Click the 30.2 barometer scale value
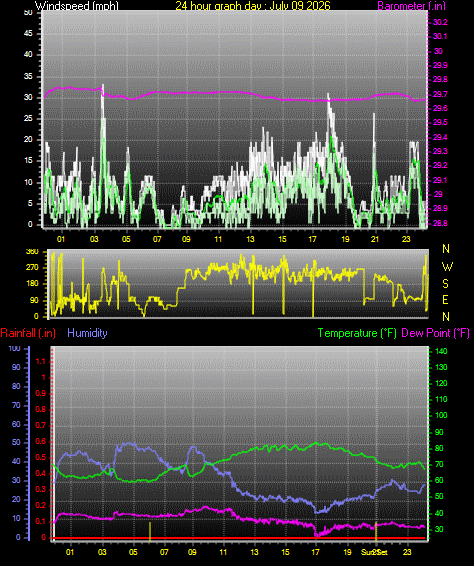 pos(440,22)
